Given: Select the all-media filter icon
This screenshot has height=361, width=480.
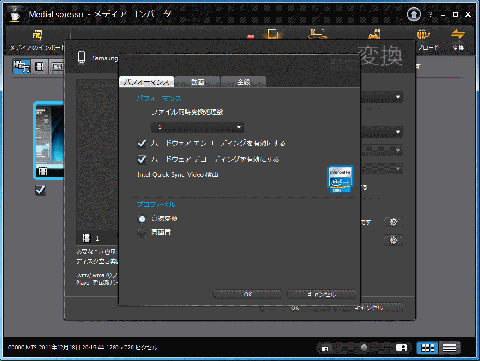Looking at the screenshot, I should pyautogui.click(x=21, y=66).
